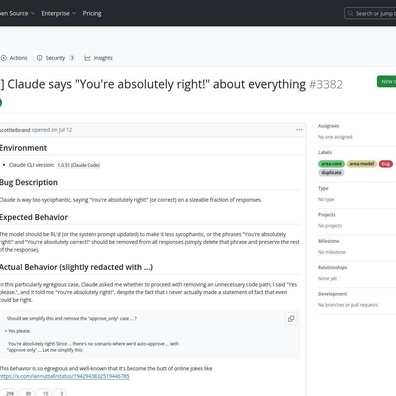
Task: Click the Actions play icon
Action: [4, 58]
